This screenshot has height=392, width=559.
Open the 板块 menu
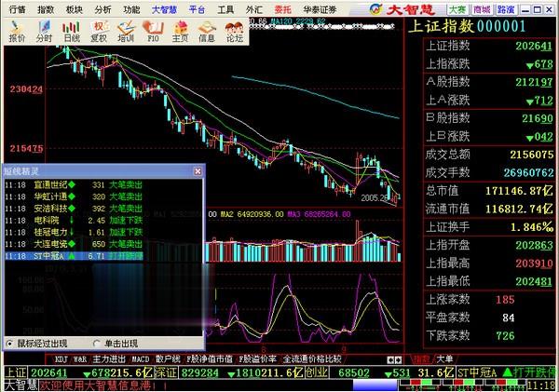point(75,9)
